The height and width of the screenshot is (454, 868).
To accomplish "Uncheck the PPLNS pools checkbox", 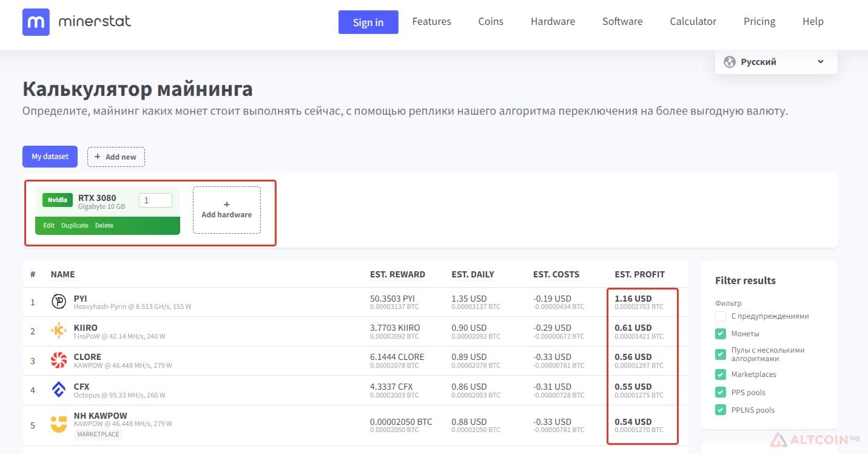I will click(721, 410).
